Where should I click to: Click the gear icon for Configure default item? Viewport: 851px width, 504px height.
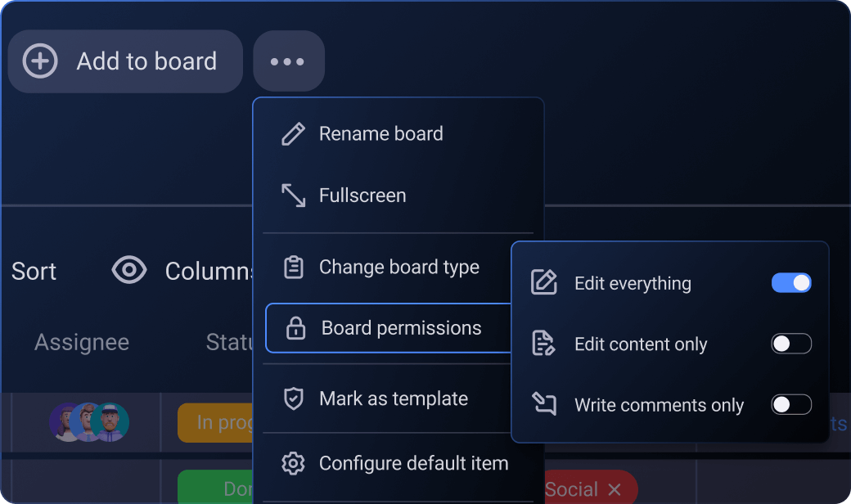tap(293, 463)
